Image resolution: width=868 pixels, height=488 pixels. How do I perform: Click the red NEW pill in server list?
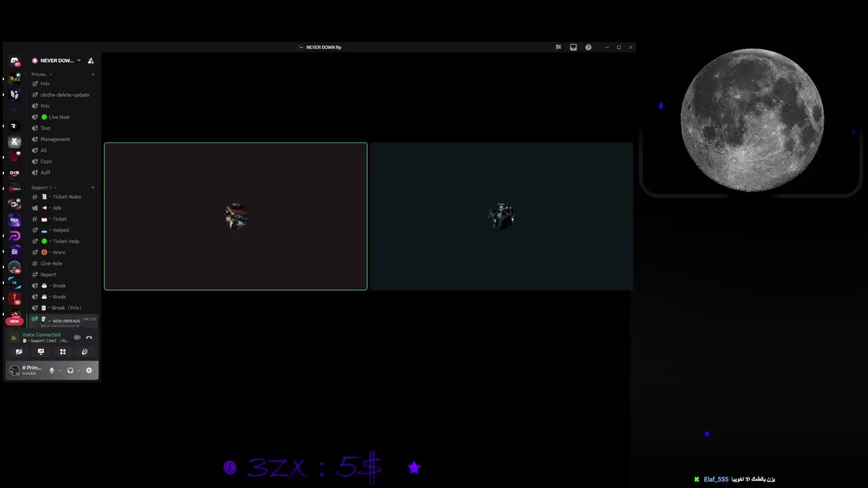tap(14, 321)
